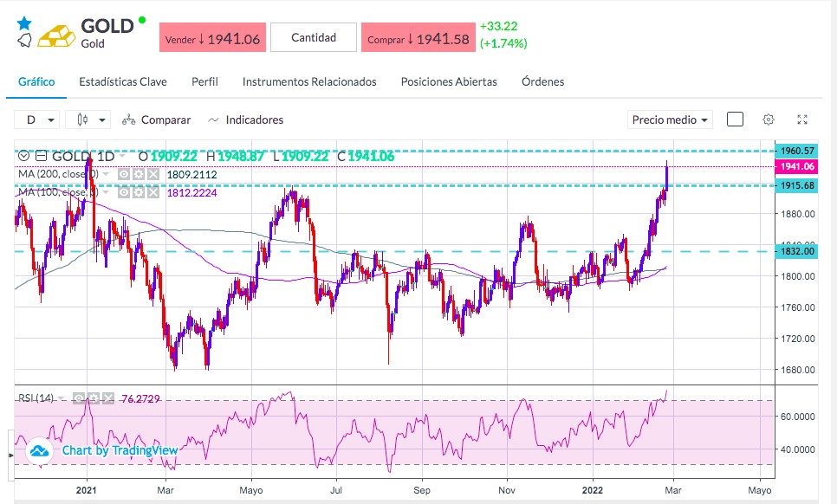Screen dimensions: 837x504
Task: Click the pink 1941.06 current price label
Action: (x=797, y=166)
